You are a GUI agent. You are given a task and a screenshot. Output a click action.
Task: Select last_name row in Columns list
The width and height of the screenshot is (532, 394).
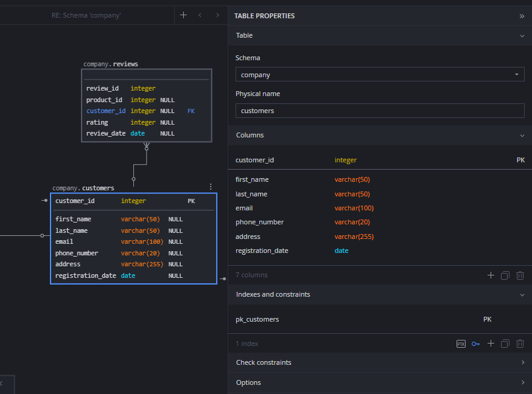point(380,194)
